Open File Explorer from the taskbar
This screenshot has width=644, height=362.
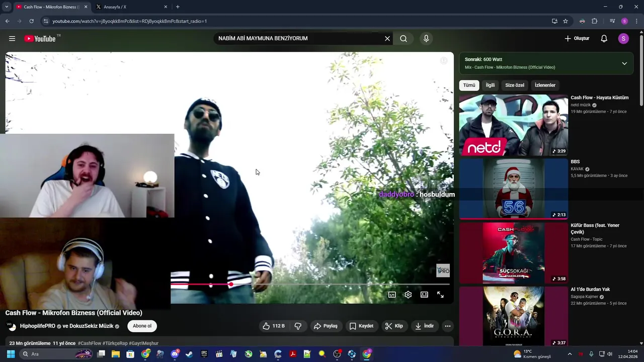(115, 354)
